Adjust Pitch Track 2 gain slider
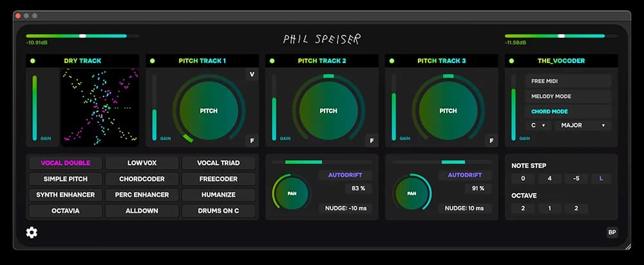The width and height of the screenshot is (644, 265). pyautogui.click(x=274, y=108)
